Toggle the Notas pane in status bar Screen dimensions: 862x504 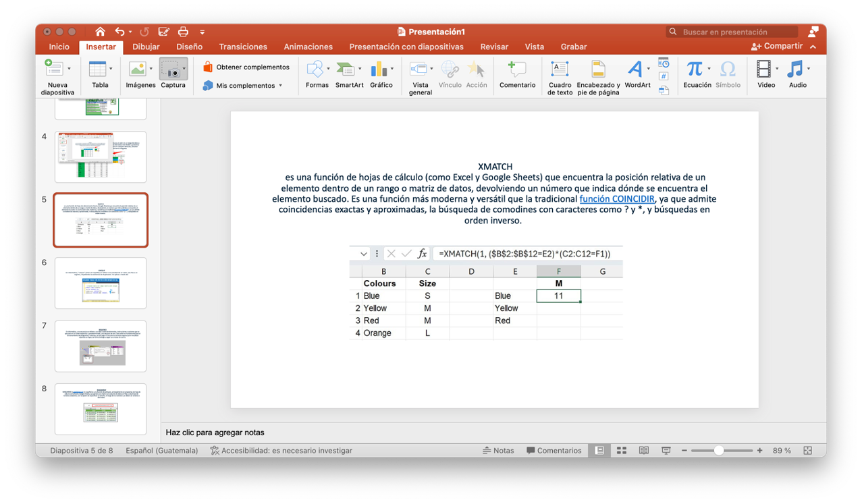[498, 451]
